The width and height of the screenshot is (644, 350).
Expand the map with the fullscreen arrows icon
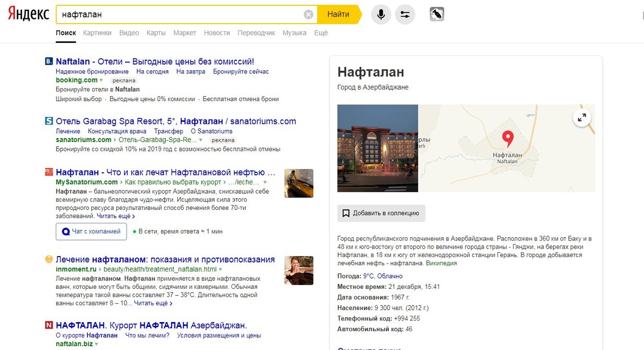[582, 118]
